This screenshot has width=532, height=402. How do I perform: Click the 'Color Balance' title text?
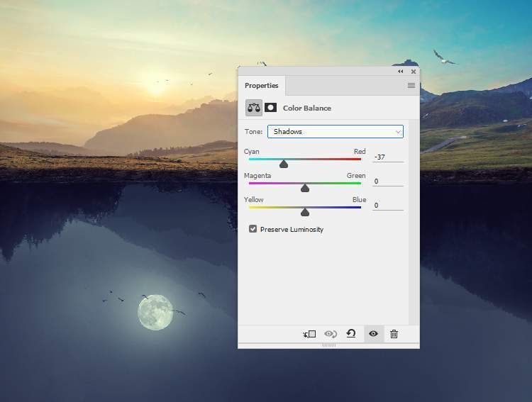(307, 108)
